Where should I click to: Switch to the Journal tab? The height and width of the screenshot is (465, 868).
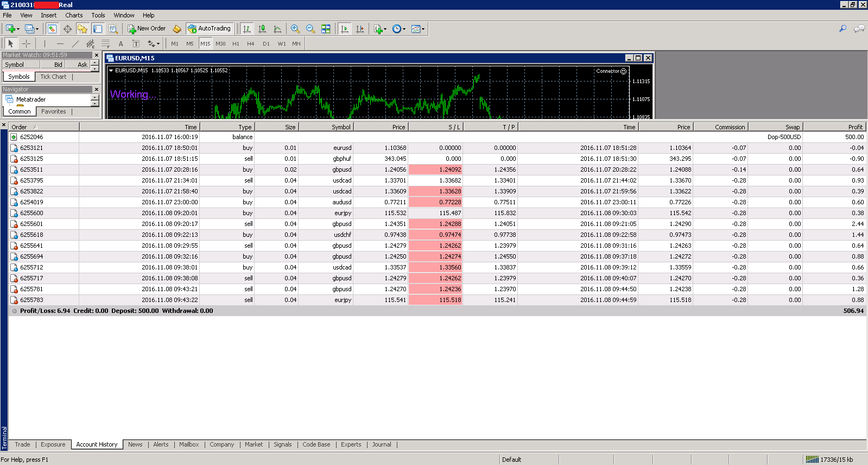(x=381, y=444)
